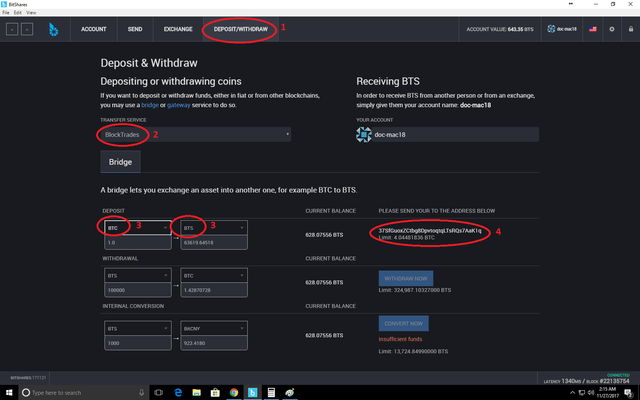Follow the bridge link
Image resolution: width=640 pixels, height=400 pixels.
point(150,105)
